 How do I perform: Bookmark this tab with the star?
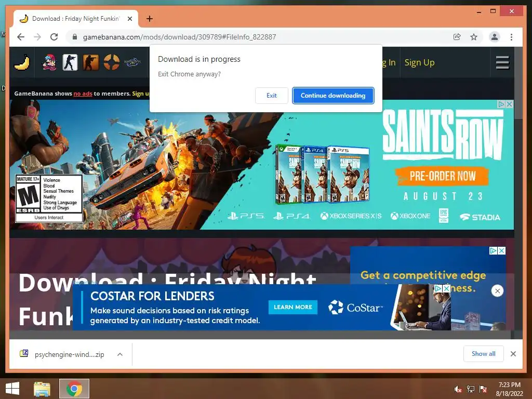[x=474, y=37]
